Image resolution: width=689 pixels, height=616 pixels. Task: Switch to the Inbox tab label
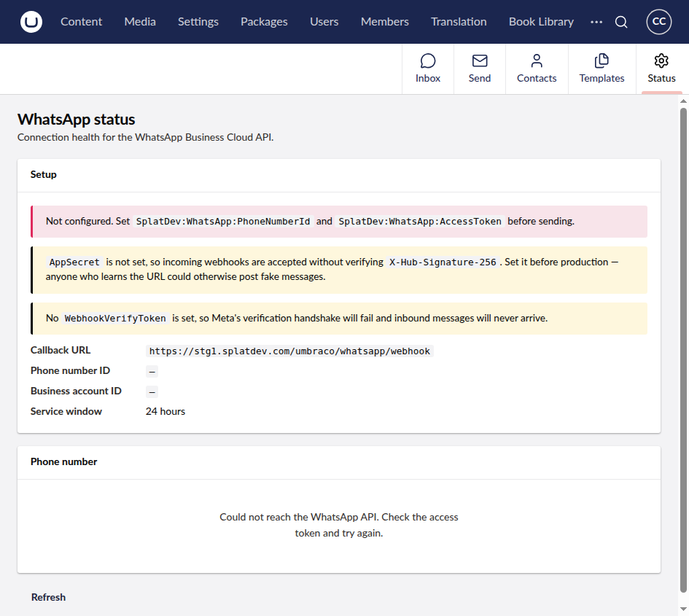point(428,78)
